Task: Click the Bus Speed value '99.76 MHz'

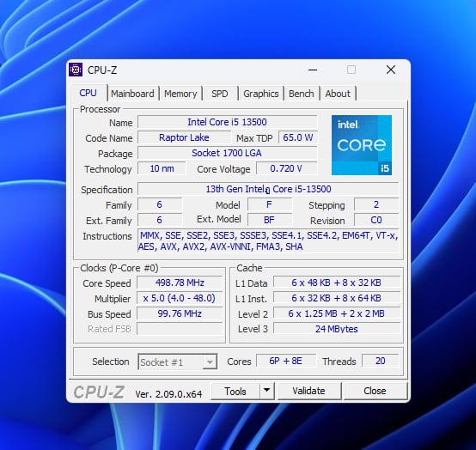Action: coord(180,313)
